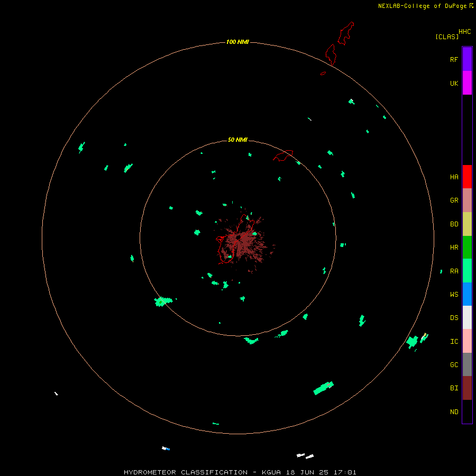Click the BI brown legend swatch
The width and height of the screenshot is (476, 476).
[x=467, y=388]
